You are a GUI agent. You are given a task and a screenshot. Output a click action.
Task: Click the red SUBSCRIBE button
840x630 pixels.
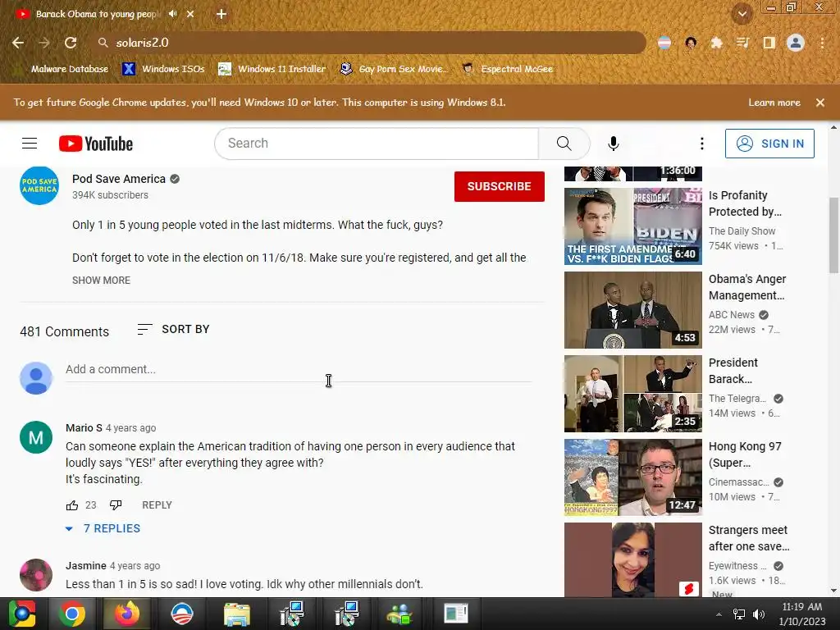pyautogui.click(x=500, y=186)
